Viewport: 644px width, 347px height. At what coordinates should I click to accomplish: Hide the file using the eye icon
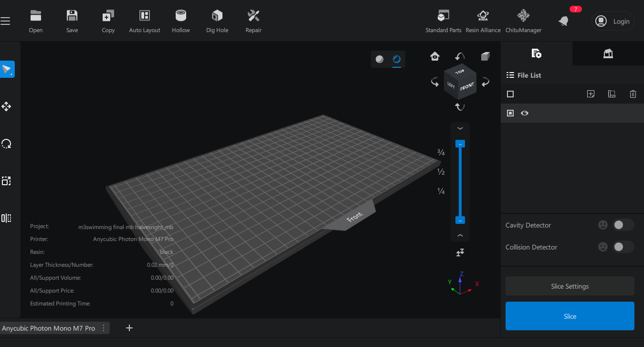coord(525,113)
